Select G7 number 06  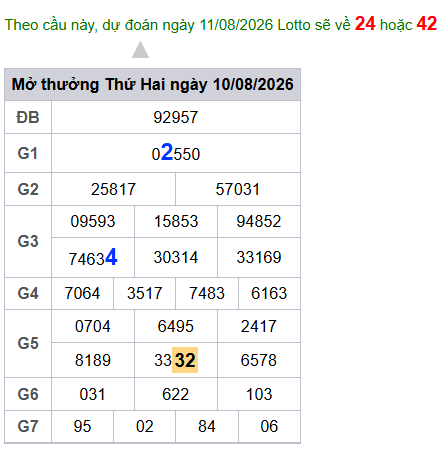coord(269,426)
